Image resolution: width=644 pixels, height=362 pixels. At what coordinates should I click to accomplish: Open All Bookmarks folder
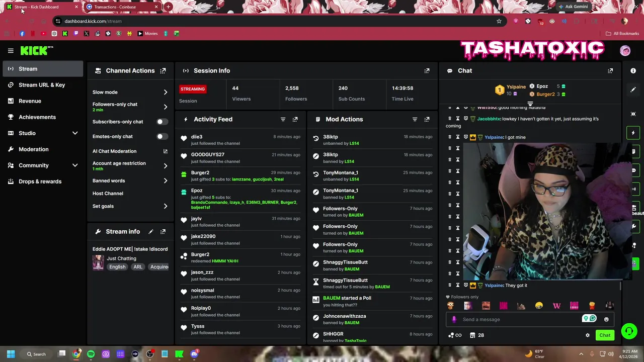[x=622, y=34]
